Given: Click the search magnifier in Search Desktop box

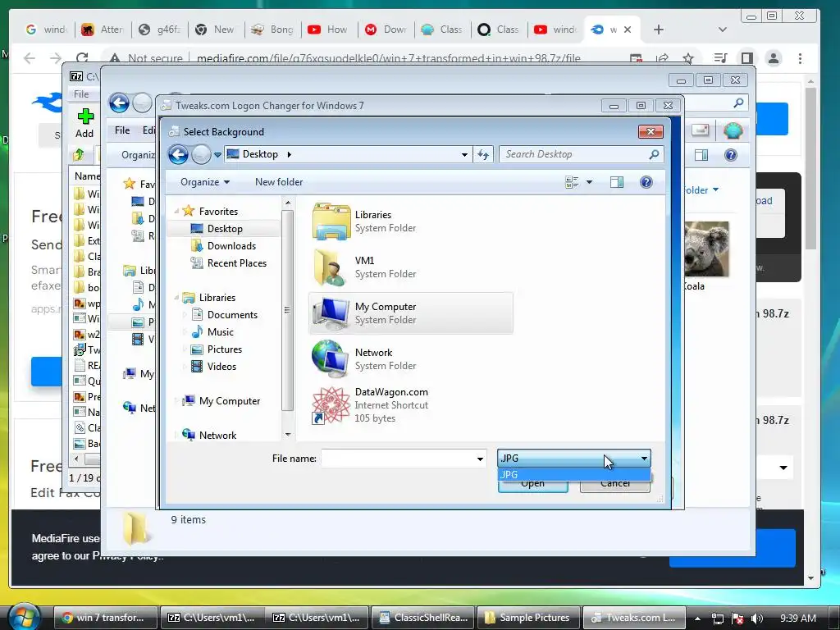Looking at the screenshot, I should coord(654,154).
